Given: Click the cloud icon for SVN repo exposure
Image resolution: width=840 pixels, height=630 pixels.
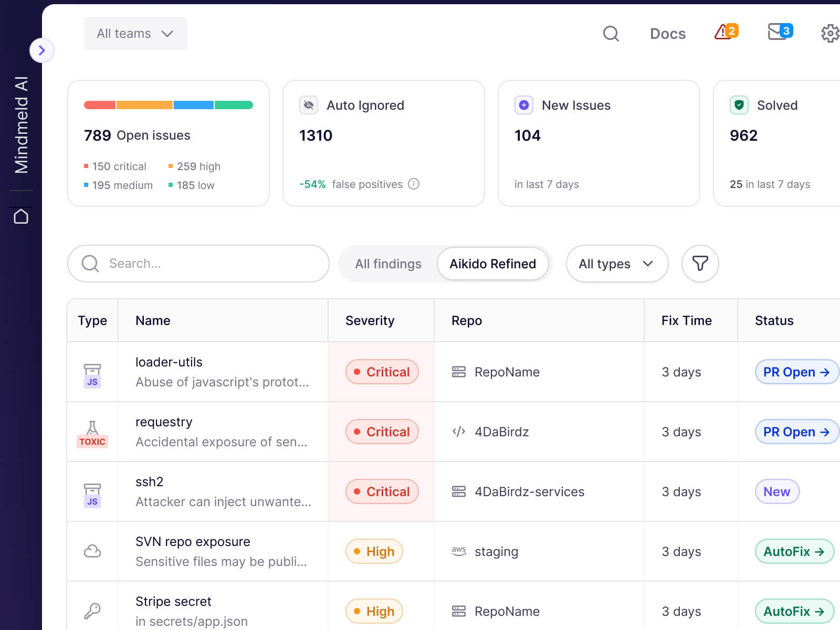Looking at the screenshot, I should click(92, 551).
